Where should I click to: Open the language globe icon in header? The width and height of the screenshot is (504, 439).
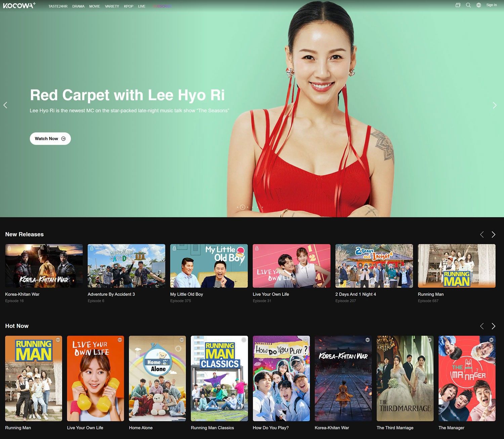pos(478,5)
